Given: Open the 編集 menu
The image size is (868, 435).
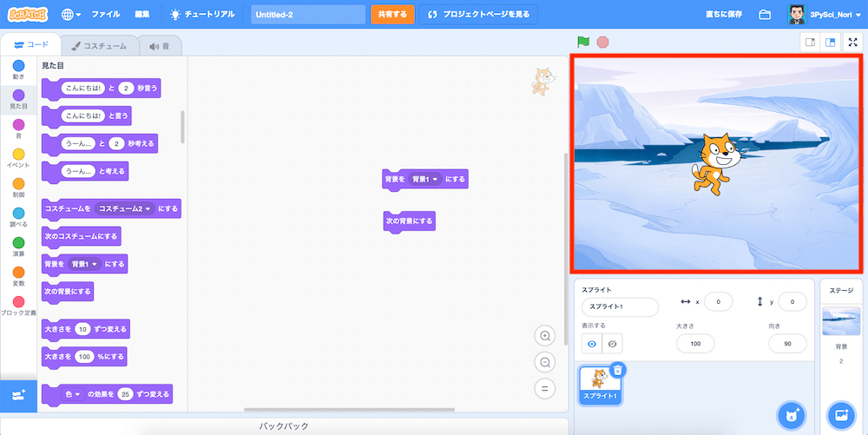Looking at the screenshot, I should pyautogui.click(x=142, y=15).
